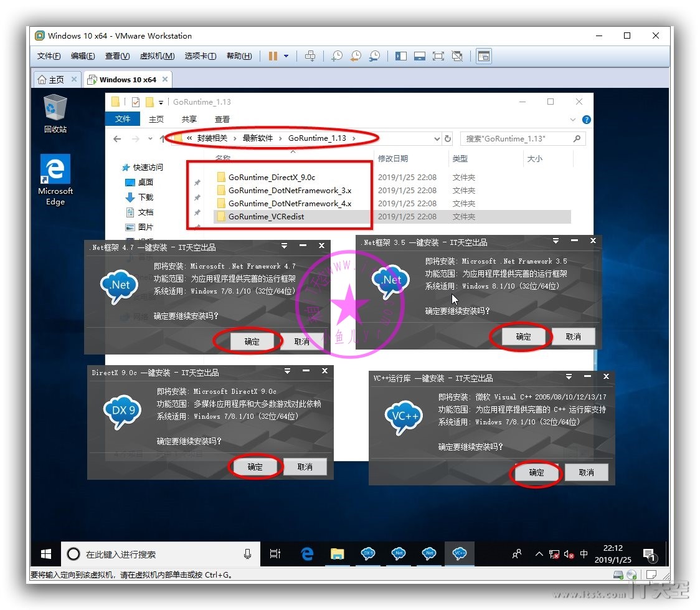
Task: Open the power options dropdown arrow
Action: coord(286,56)
